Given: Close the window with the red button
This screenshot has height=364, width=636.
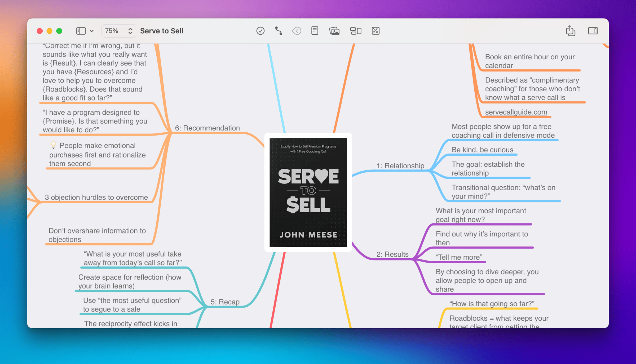Looking at the screenshot, I should point(40,31).
